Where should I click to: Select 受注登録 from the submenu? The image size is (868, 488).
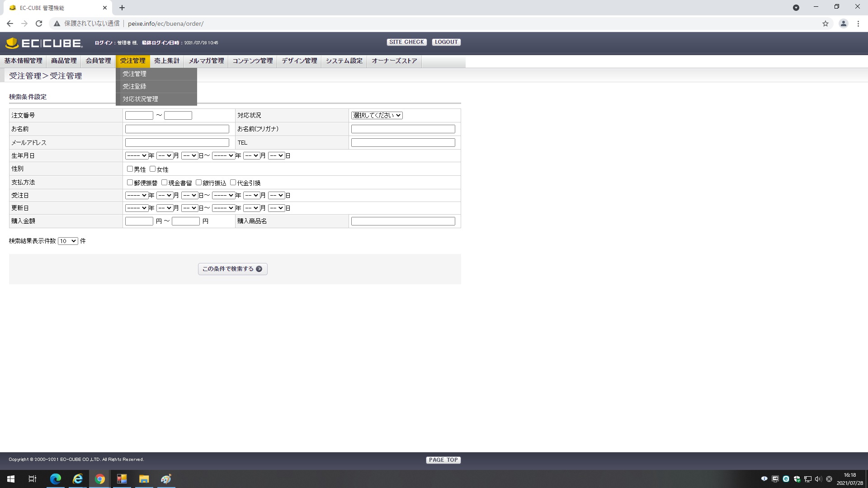click(x=134, y=86)
